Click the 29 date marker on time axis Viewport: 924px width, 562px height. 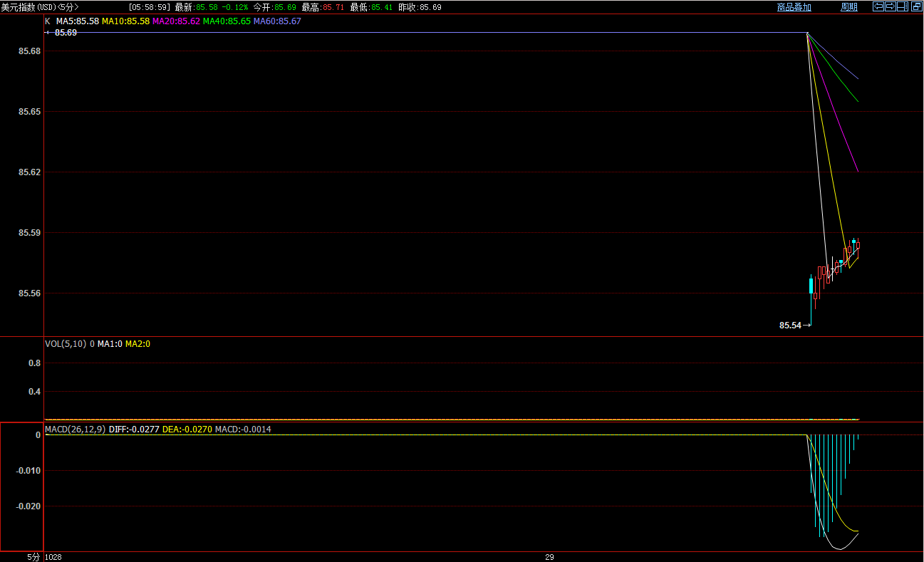(x=549, y=557)
